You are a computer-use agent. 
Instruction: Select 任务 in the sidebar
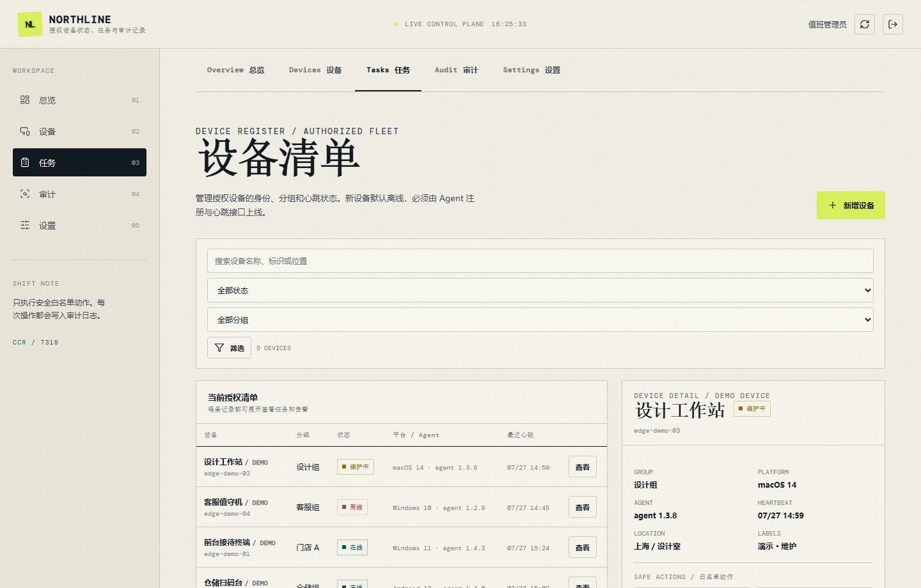[79, 162]
